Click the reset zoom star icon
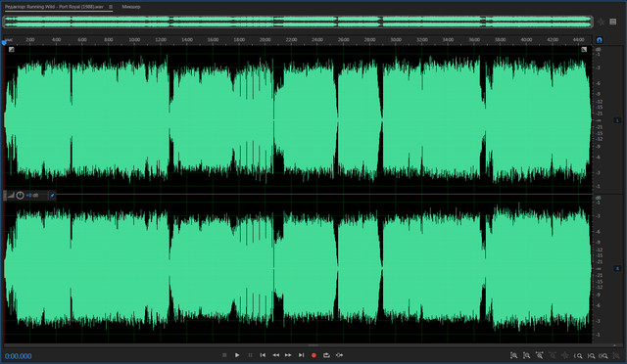The height and width of the screenshot is (364, 627). (565, 355)
